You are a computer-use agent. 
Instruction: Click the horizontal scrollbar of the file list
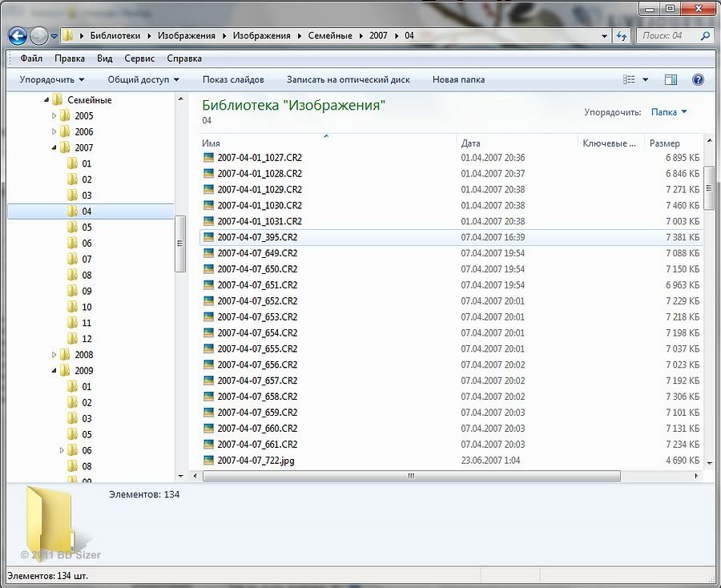[411, 476]
